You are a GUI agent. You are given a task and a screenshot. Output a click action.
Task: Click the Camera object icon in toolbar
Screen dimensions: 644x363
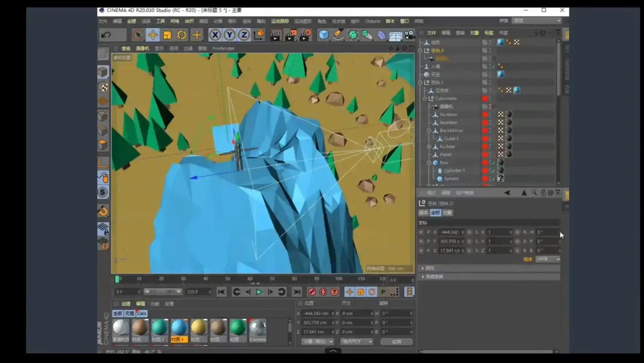coord(409,35)
